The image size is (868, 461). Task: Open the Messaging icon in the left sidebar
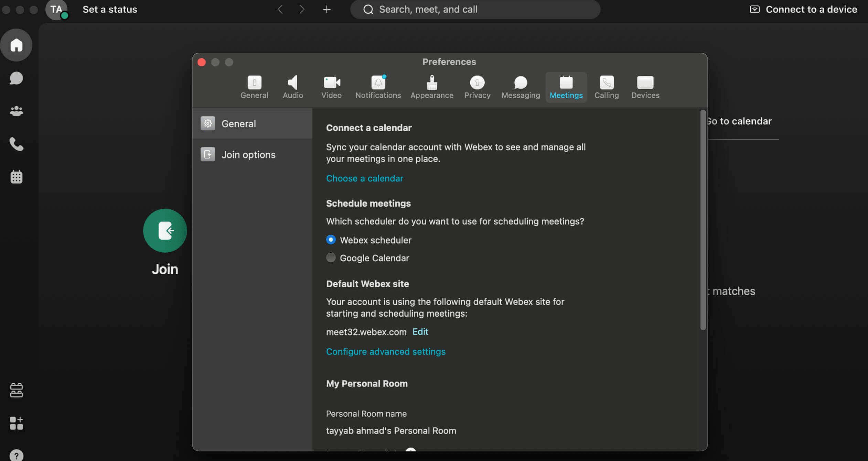point(16,78)
